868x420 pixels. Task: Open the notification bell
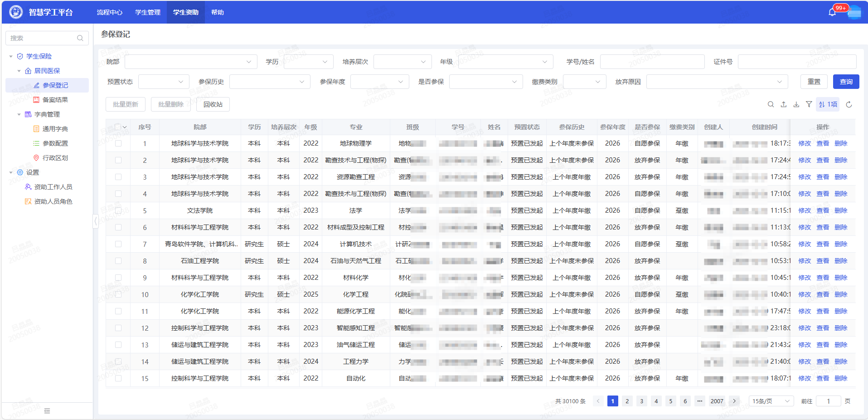(832, 12)
